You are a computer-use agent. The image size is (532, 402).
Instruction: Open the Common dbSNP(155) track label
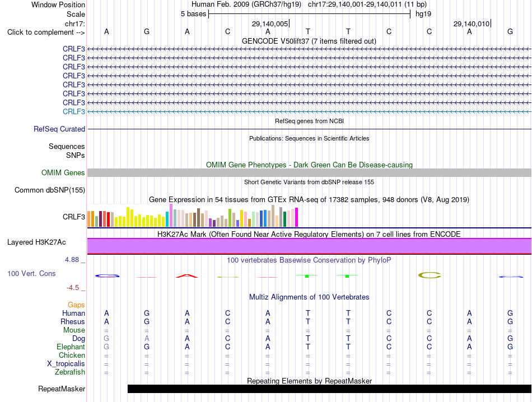click(x=49, y=190)
